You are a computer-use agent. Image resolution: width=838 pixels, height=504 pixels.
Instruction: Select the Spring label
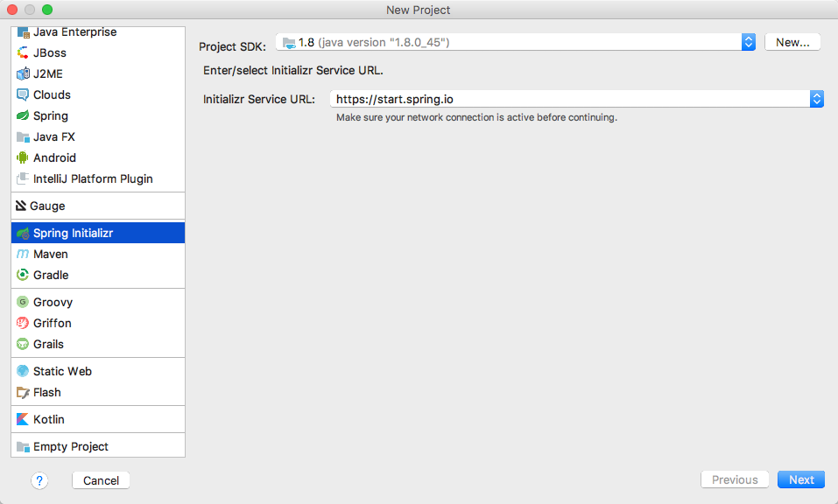51,115
